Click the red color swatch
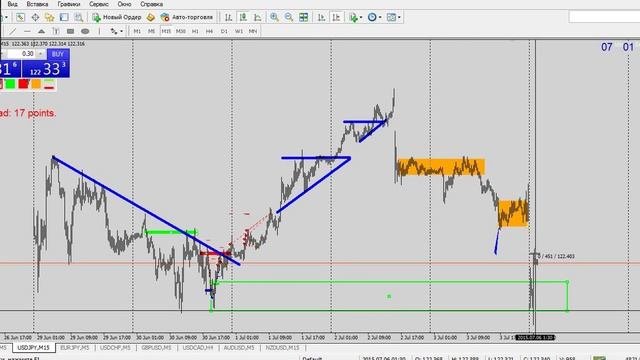The width and height of the screenshot is (640, 360). point(24,84)
